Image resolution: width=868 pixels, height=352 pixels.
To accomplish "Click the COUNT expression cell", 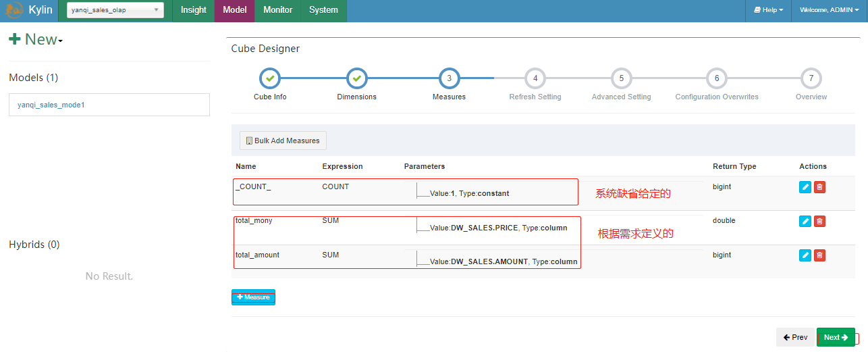I will [335, 186].
